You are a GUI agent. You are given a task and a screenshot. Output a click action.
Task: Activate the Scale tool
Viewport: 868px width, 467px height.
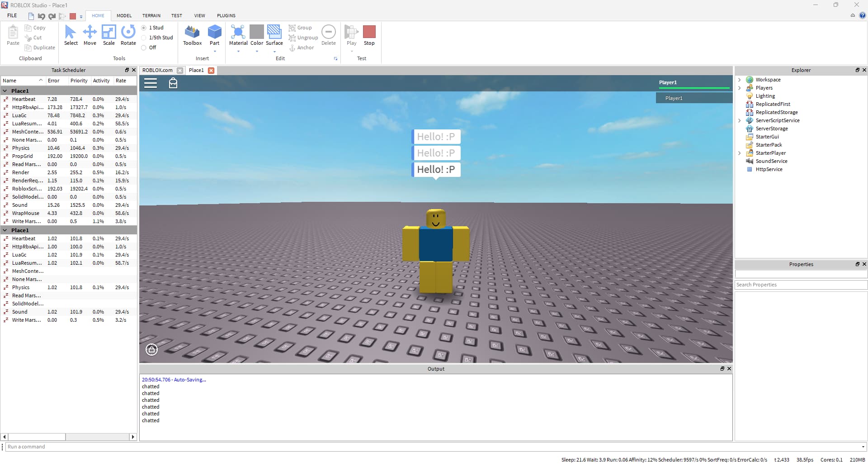click(x=109, y=35)
